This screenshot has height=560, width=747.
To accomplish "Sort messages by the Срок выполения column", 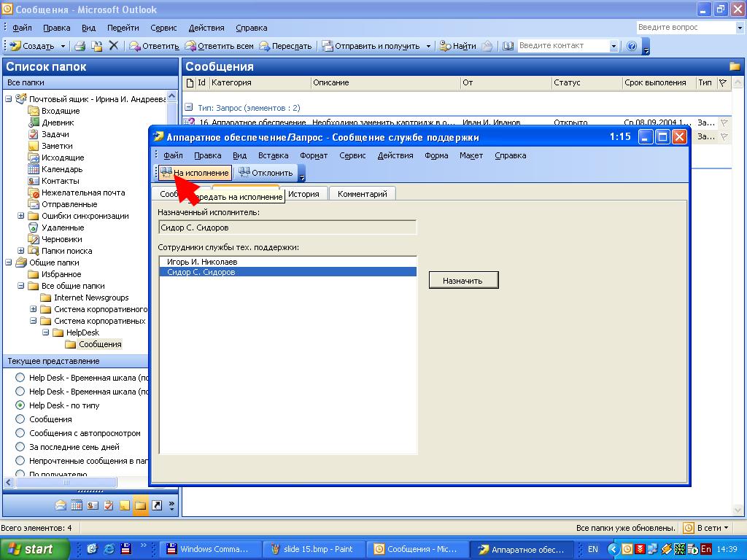I will click(659, 82).
